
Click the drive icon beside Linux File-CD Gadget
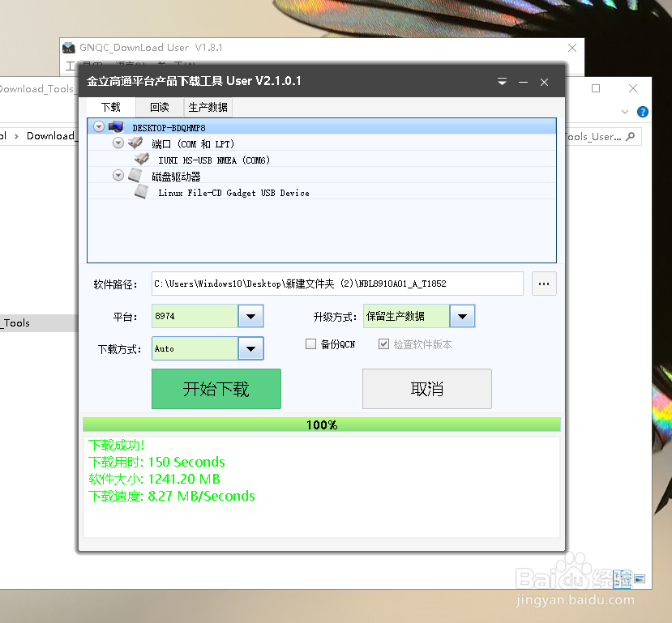tap(142, 192)
